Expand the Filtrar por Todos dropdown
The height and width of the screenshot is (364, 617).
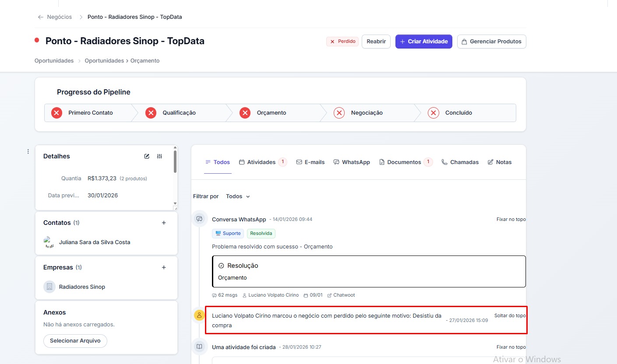coord(238,196)
